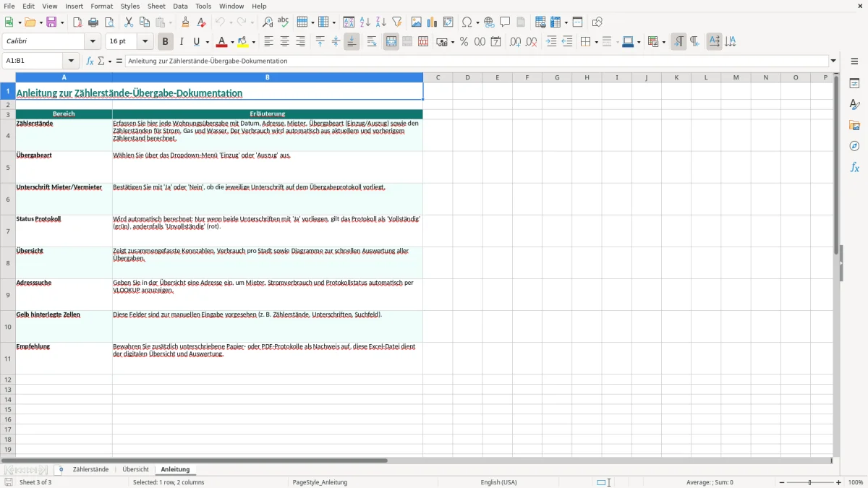Run the spelling check
Image resolution: width=868 pixels, height=488 pixels.
tap(284, 22)
